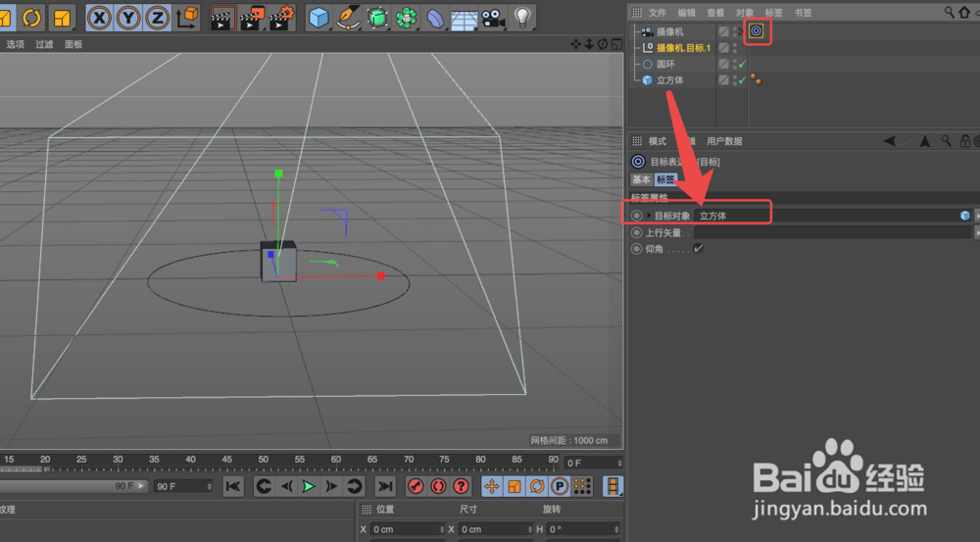Toggle the Attribute Manager lock icon
980x542 pixels.
pyautogui.click(x=965, y=141)
